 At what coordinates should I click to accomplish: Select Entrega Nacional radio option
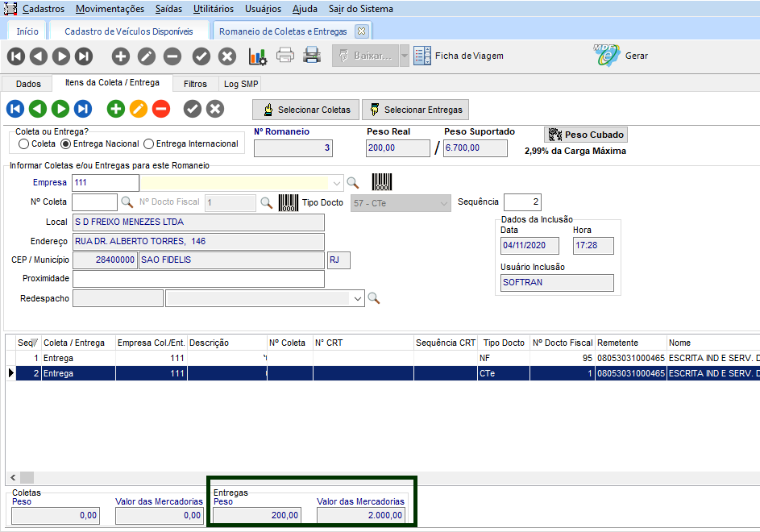[65, 144]
